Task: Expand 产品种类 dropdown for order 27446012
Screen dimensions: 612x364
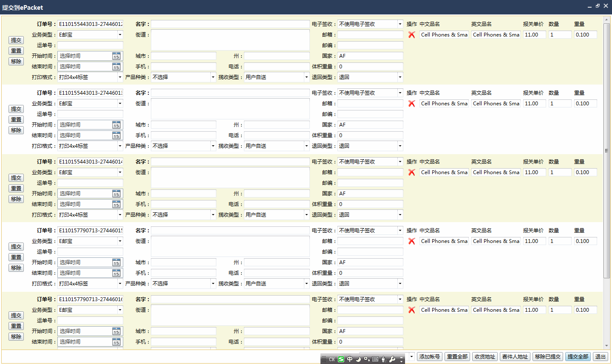Action: [x=213, y=77]
